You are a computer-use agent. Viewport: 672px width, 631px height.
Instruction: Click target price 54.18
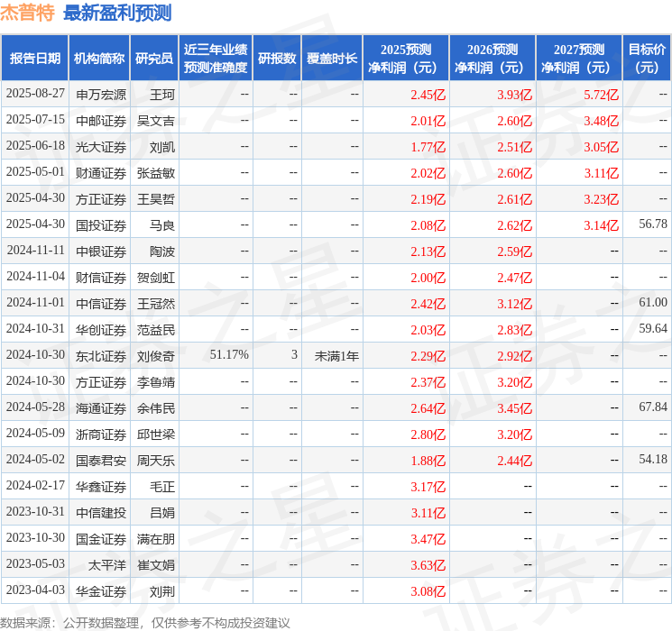pyautogui.click(x=653, y=459)
